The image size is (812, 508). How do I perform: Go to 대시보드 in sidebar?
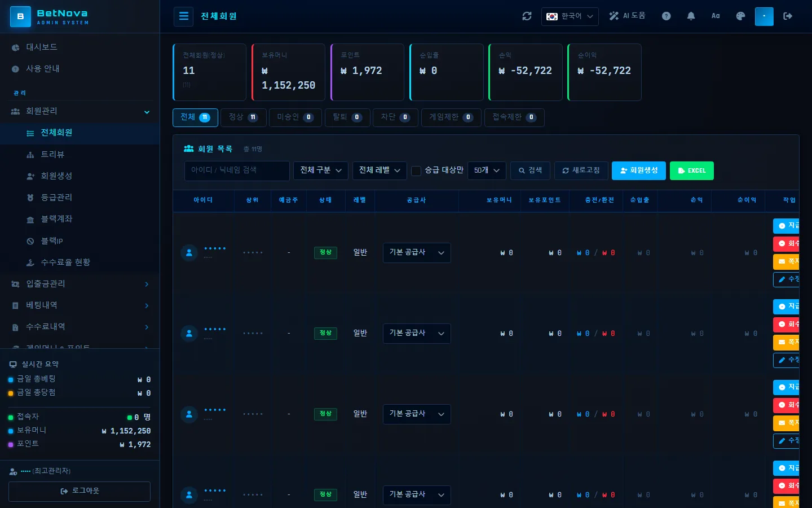click(80, 47)
